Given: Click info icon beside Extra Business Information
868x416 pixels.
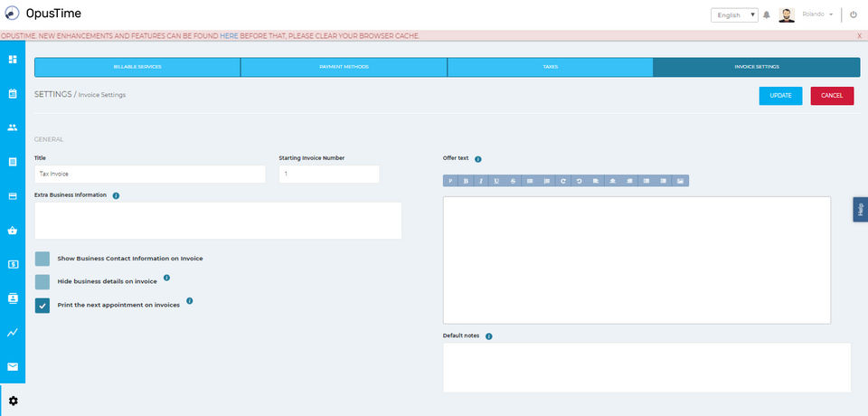Looking at the screenshot, I should pos(117,195).
